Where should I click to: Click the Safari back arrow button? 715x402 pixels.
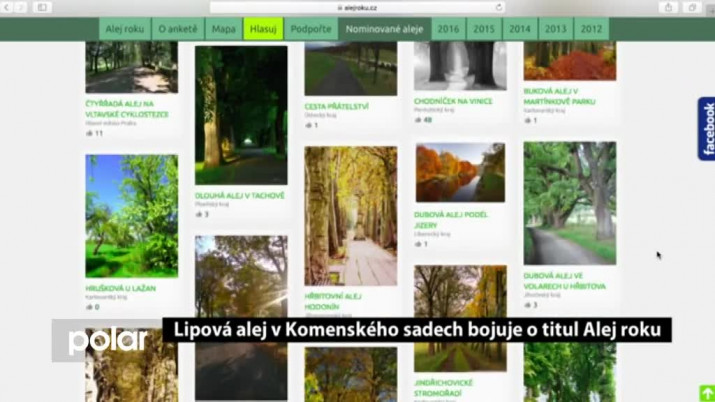tap(8, 7)
